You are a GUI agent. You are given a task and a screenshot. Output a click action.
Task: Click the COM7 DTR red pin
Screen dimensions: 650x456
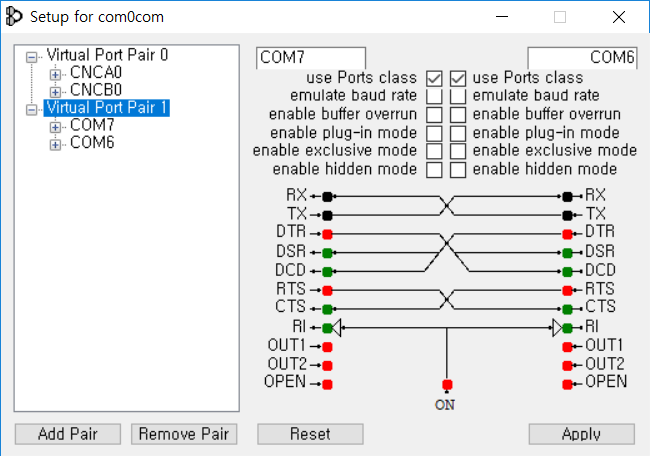click(x=327, y=234)
